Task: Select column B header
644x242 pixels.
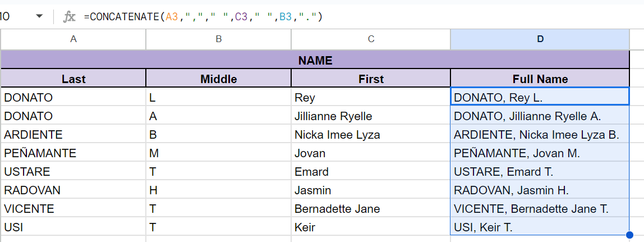Action: click(219, 39)
